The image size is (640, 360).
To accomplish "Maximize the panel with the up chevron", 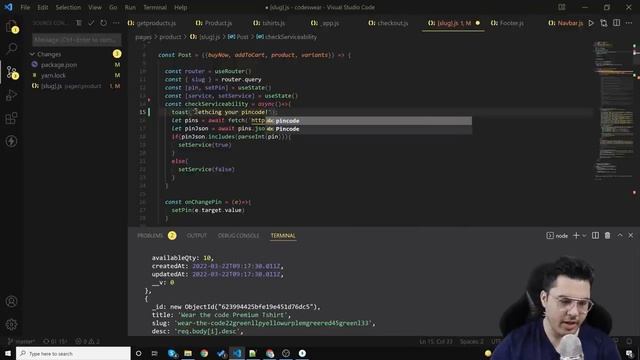I will (x=620, y=236).
